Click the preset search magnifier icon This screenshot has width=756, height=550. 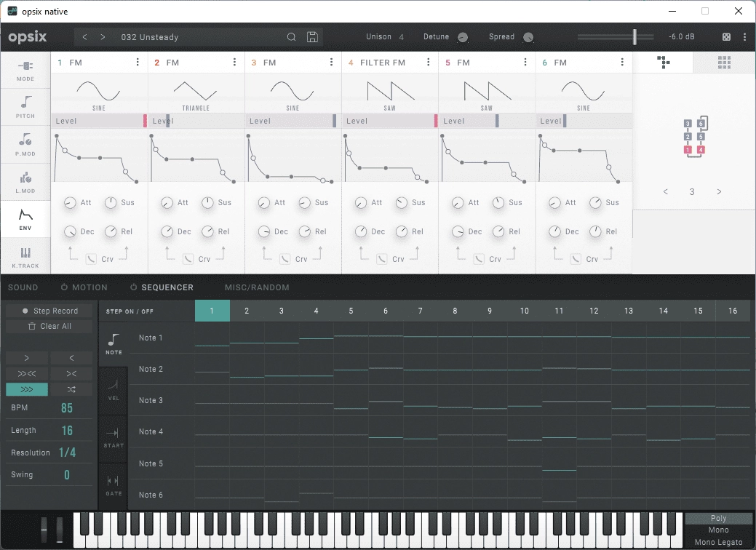[x=291, y=37]
